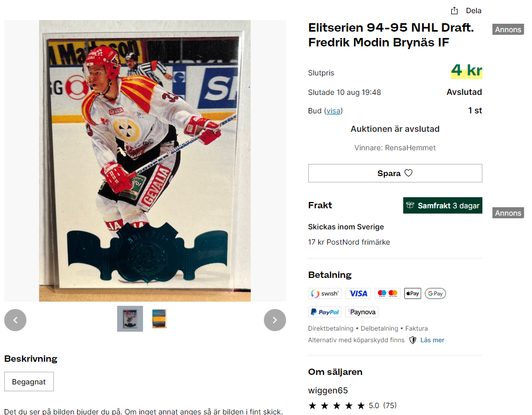Select the second card back thumbnail
This screenshot has width=532, height=415.
(x=159, y=319)
